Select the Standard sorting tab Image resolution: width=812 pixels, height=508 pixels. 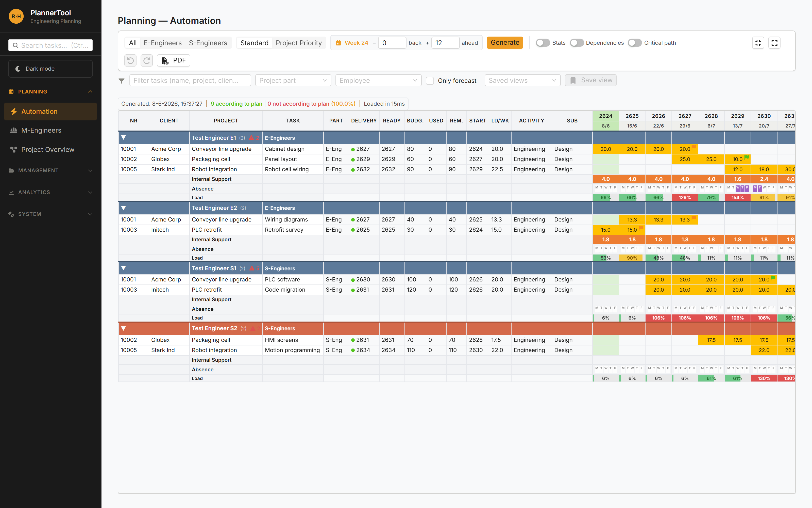pyautogui.click(x=254, y=43)
